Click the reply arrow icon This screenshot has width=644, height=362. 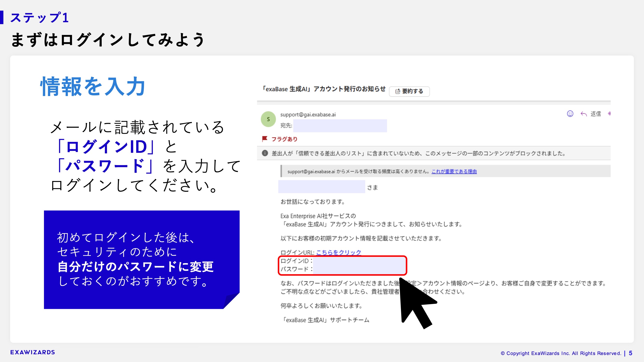coord(584,114)
